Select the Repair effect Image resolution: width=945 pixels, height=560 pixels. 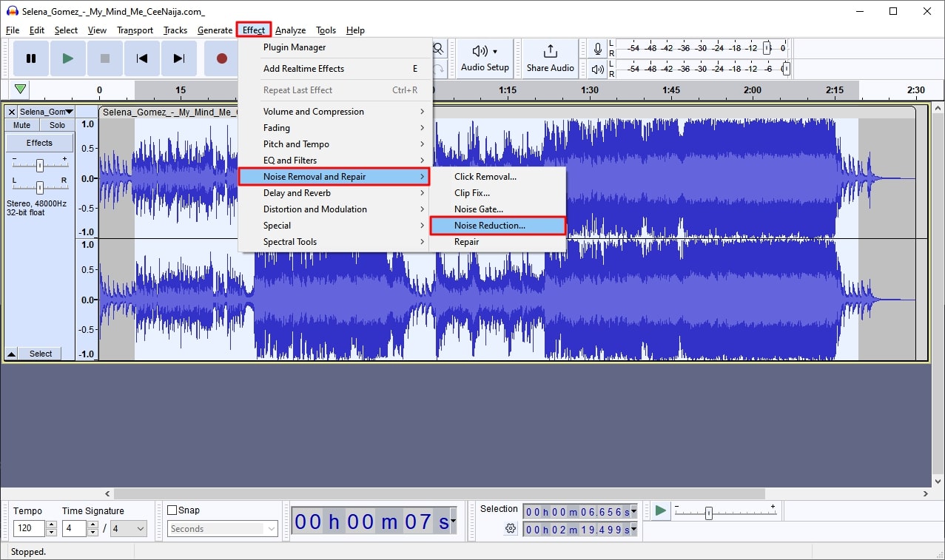pyautogui.click(x=498, y=242)
